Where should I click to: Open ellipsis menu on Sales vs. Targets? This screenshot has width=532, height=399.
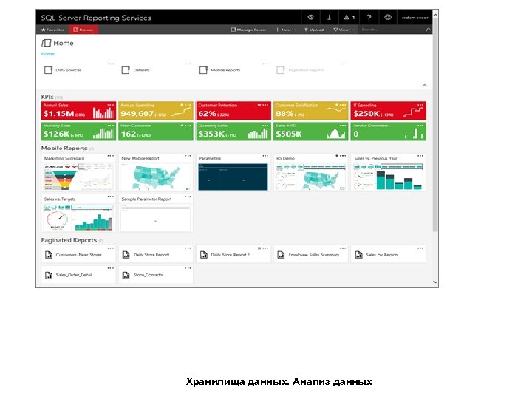click(x=111, y=197)
